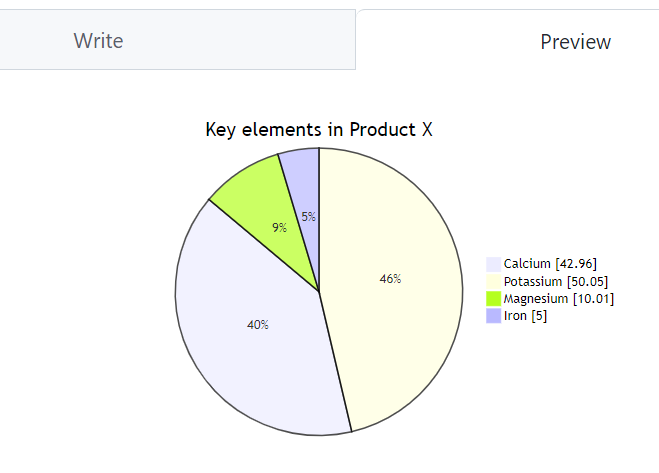Select the 'Iron [5]' legend text
Screen dimensions: 659x473
point(525,316)
